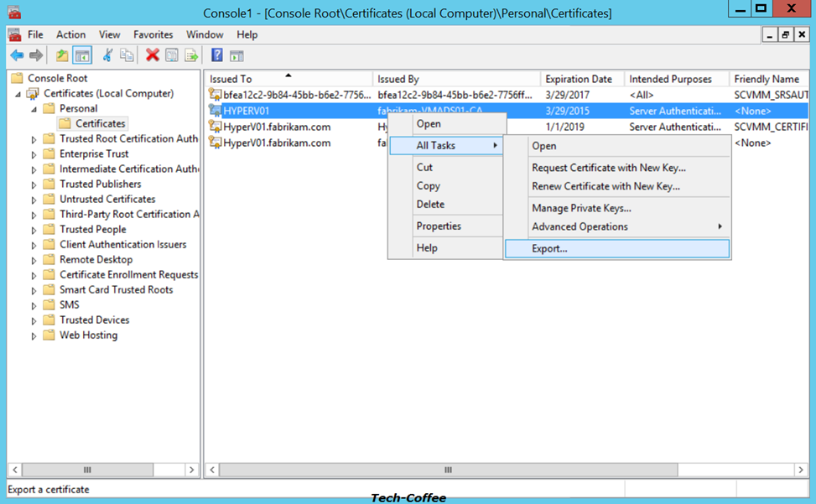Click All Tasks in context menu
Screen dimensions: 816x504
tap(446, 146)
